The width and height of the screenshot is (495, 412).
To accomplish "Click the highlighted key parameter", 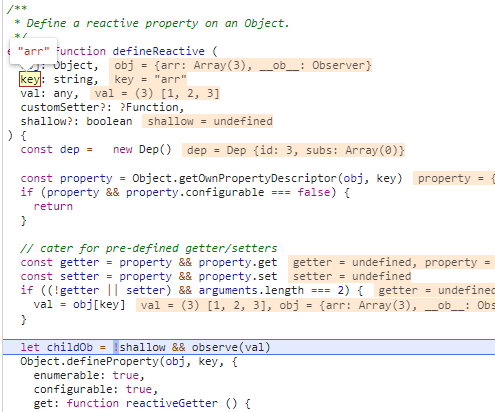I will coord(30,79).
